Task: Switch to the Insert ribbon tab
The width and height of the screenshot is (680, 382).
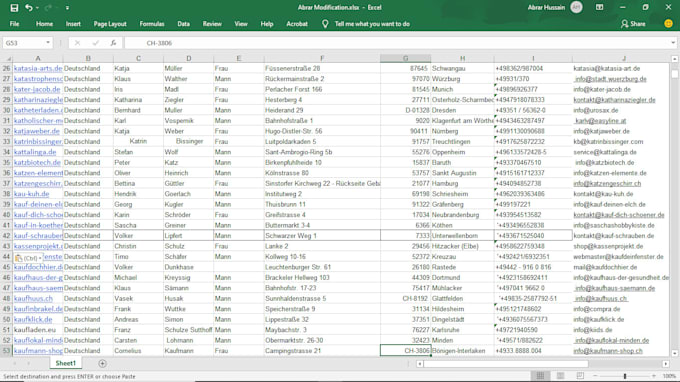Action: pyautogui.click(x=73, y=24)
